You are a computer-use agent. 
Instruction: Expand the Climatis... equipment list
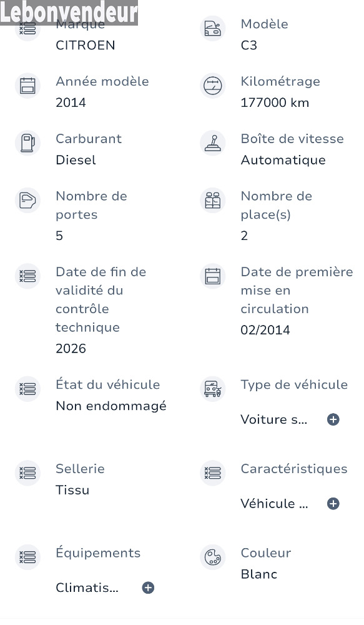tap(148, 587)
